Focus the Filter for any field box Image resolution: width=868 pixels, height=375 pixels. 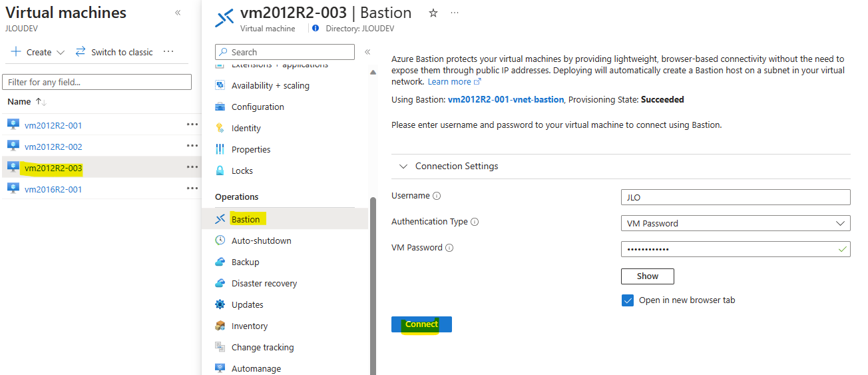coord(97,82)
